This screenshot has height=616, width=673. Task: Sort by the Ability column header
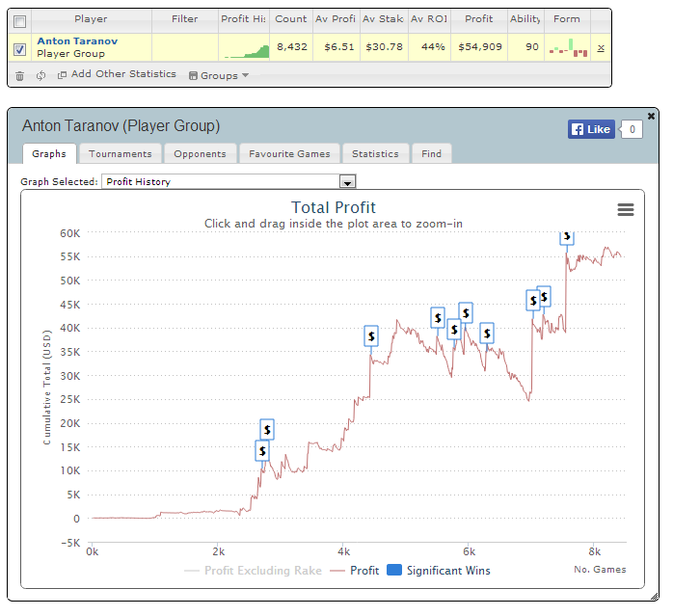pyautogui.click(x=525, y=19)
